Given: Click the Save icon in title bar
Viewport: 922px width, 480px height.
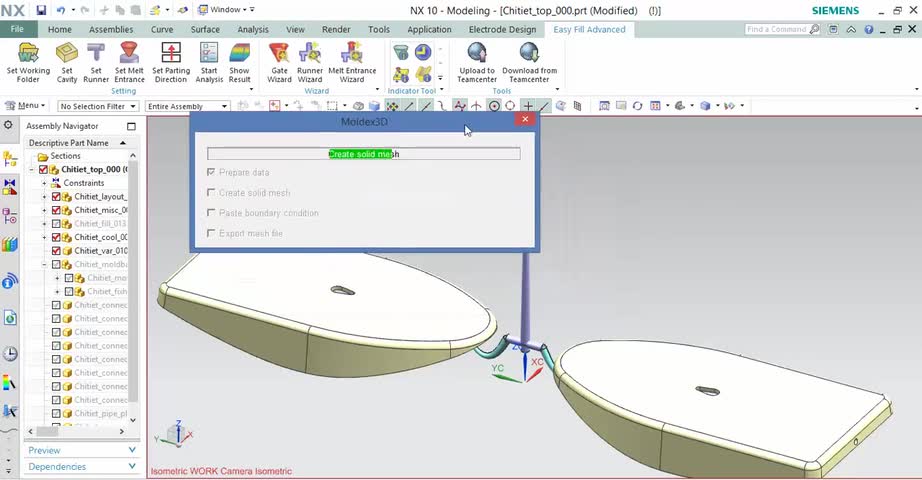Looking at the screenshot, I should 41,10.
